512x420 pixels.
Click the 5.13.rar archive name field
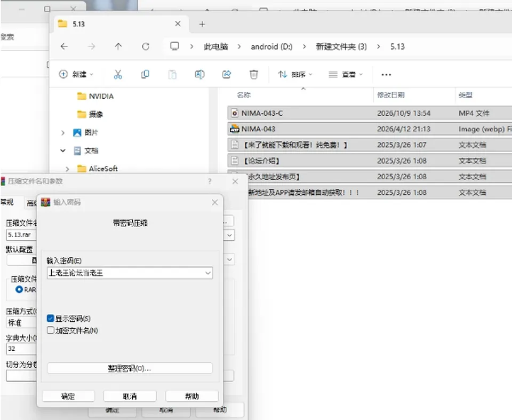[x=21, y=235]
